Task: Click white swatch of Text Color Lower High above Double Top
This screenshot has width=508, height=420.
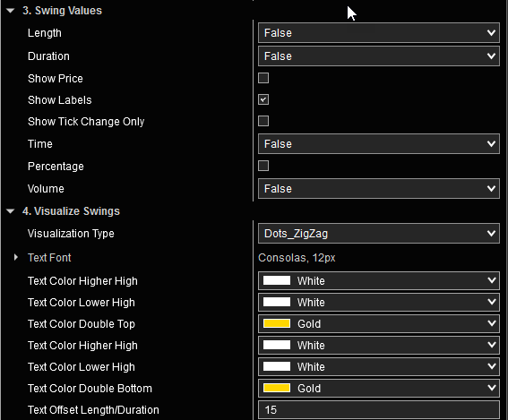Action: 277,302
